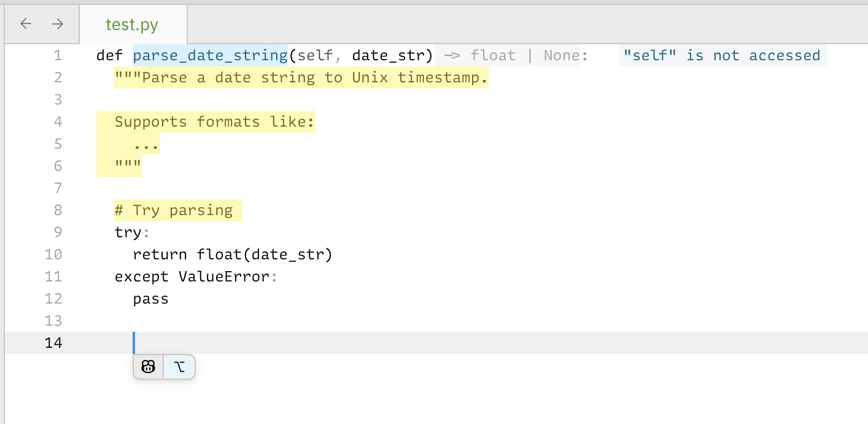Click the parse_date_string function name

[x=211, y=55]
